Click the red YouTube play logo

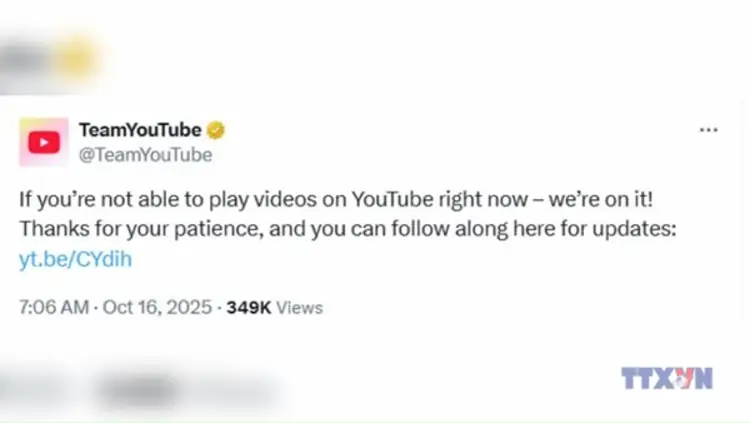click(44, 143)
